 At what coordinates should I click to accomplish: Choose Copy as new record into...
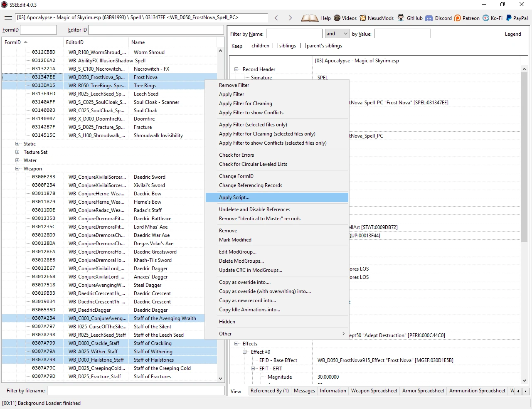(277, 301)
